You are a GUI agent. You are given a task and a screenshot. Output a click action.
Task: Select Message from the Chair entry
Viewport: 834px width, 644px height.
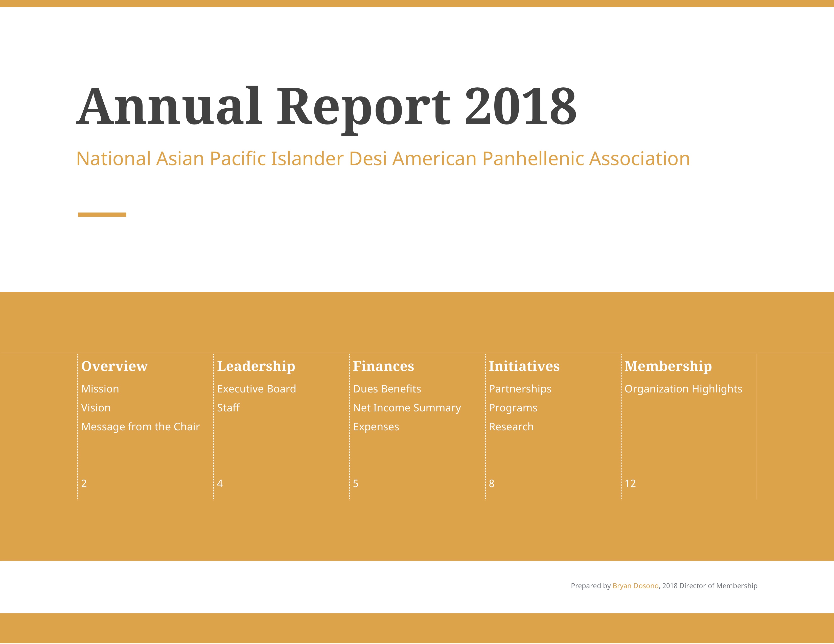[140, 427]
